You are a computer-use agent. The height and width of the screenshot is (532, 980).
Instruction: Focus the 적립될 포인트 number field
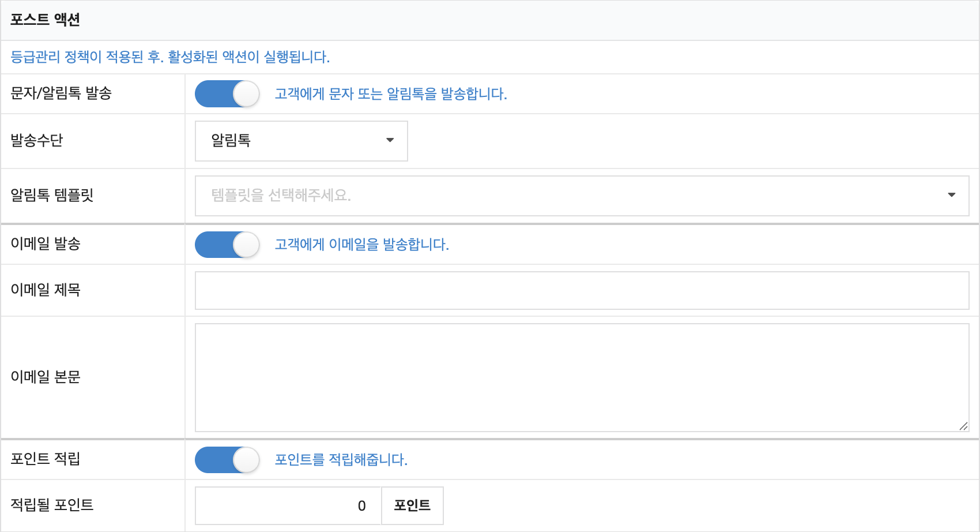point(288,506)
